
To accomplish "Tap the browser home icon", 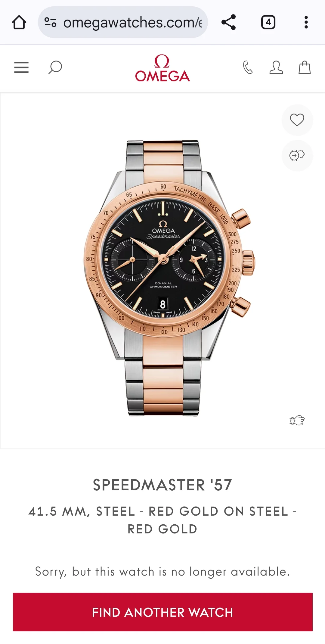I will [19, 22].
